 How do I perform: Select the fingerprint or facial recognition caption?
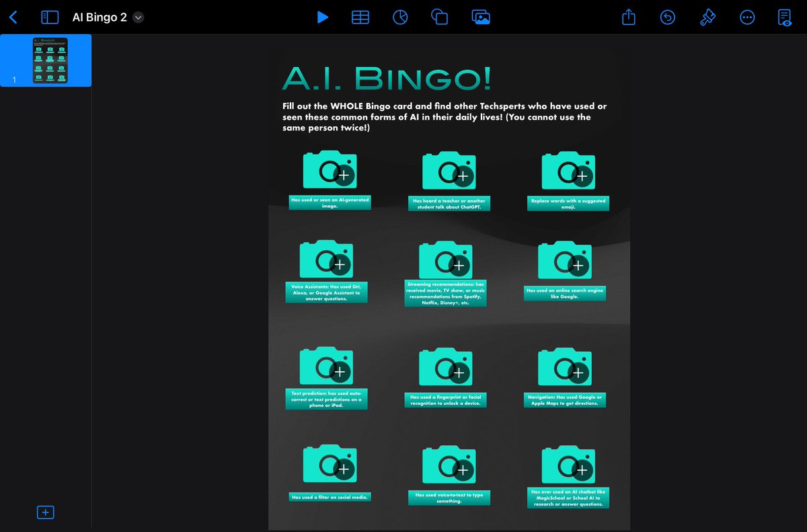click(445, 400)
